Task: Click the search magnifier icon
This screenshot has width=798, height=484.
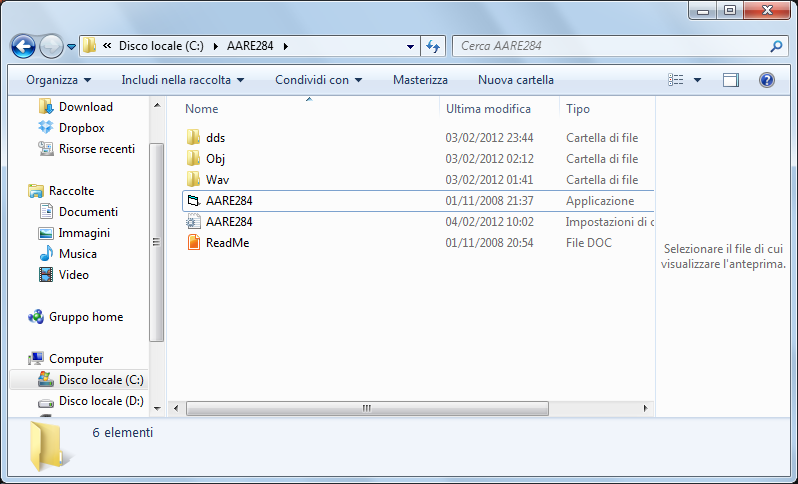Action: coord(776,46)
